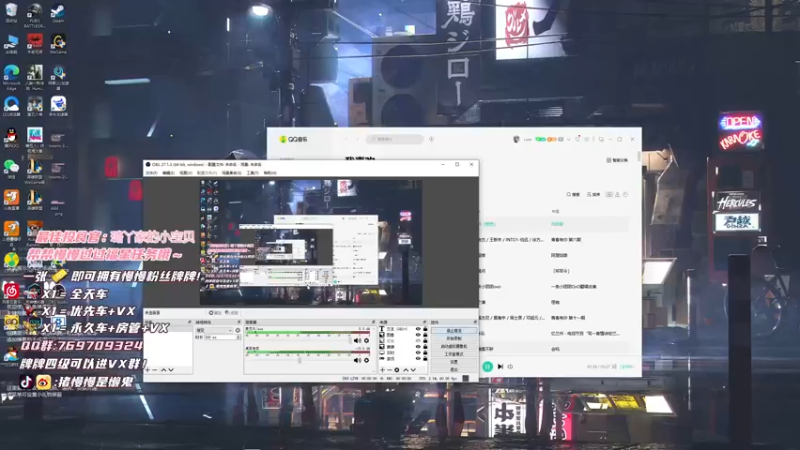Viewport: 800px width, 450px height.
Task: Launch Steam desktop shortcut
Action: tap(58, 13)
